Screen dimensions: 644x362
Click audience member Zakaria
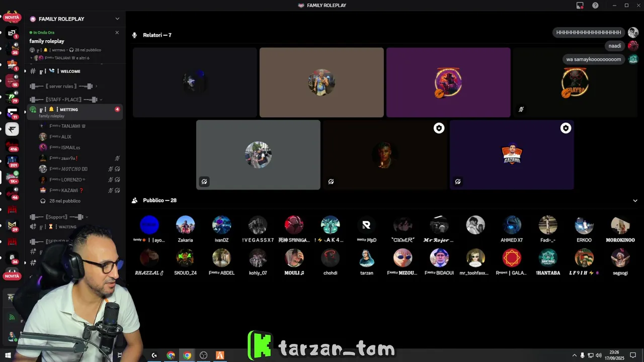185,229
